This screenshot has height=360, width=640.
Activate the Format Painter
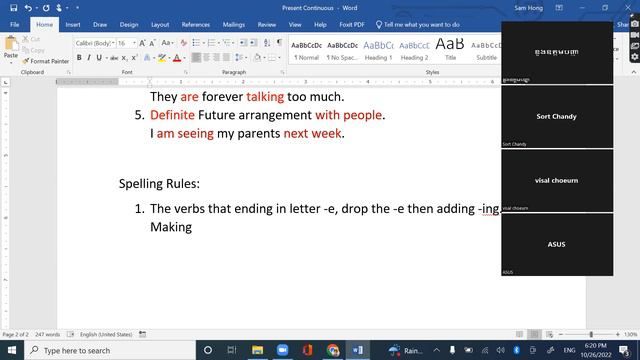45,61
